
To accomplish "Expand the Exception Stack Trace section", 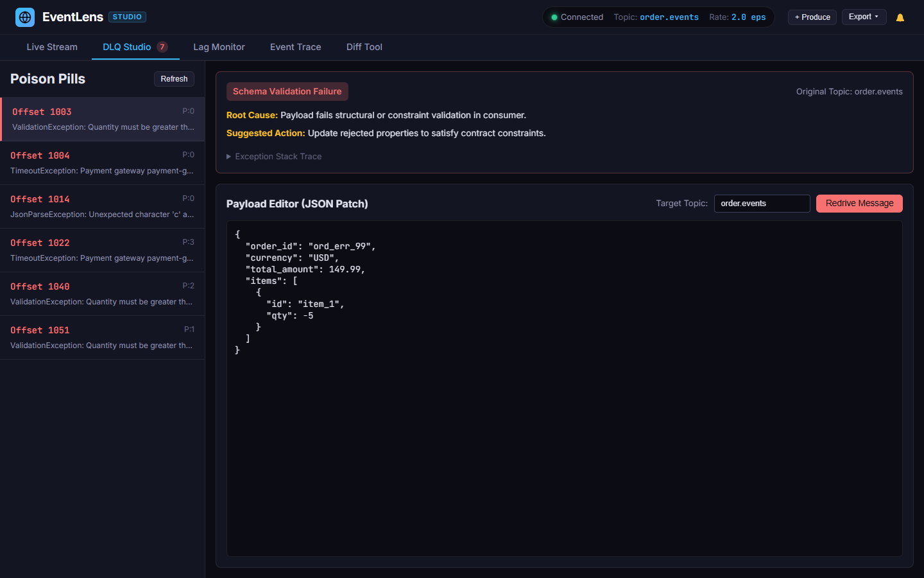I will coord(274,157).
